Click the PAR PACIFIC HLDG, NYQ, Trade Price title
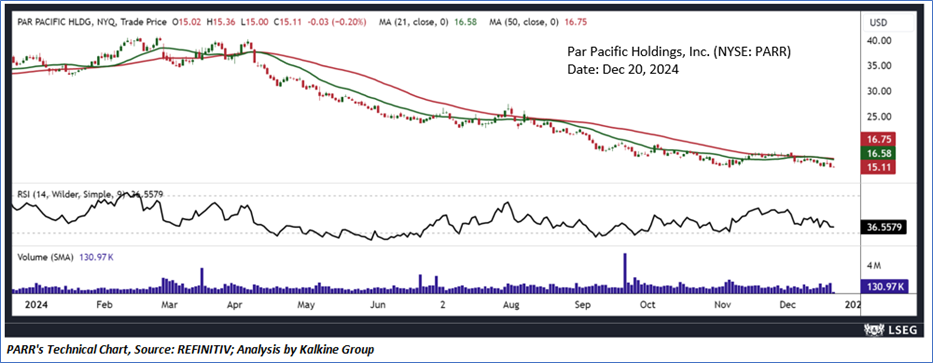Screen dimensions: 933x363 [x=91, y=23]
